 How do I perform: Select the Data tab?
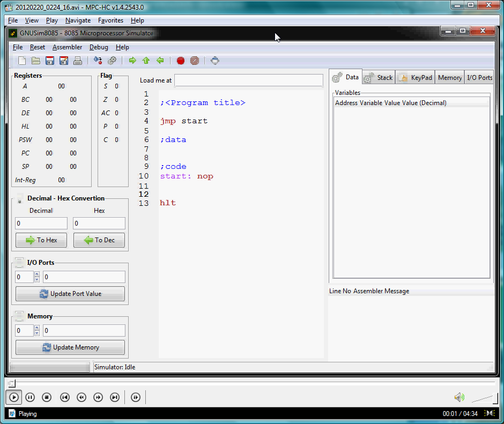click(345, 77)
